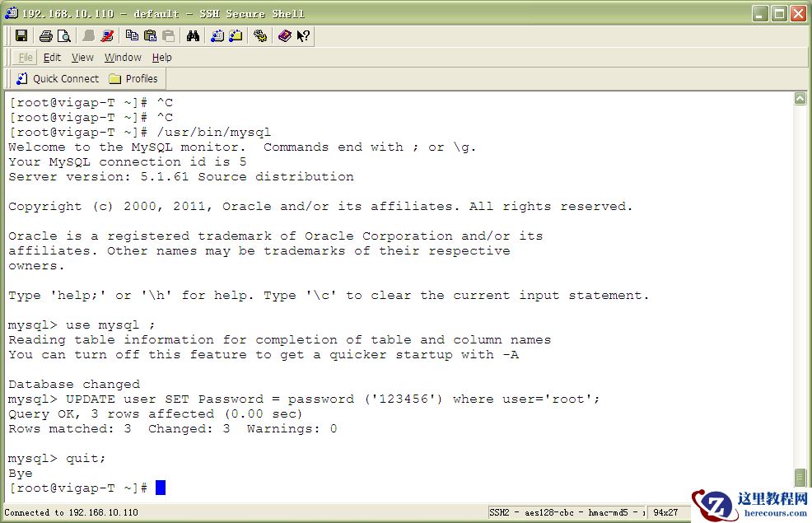Click 'Server version: 5.1.61 Source distribution' line
812x523 pixels.
(181, 176)
